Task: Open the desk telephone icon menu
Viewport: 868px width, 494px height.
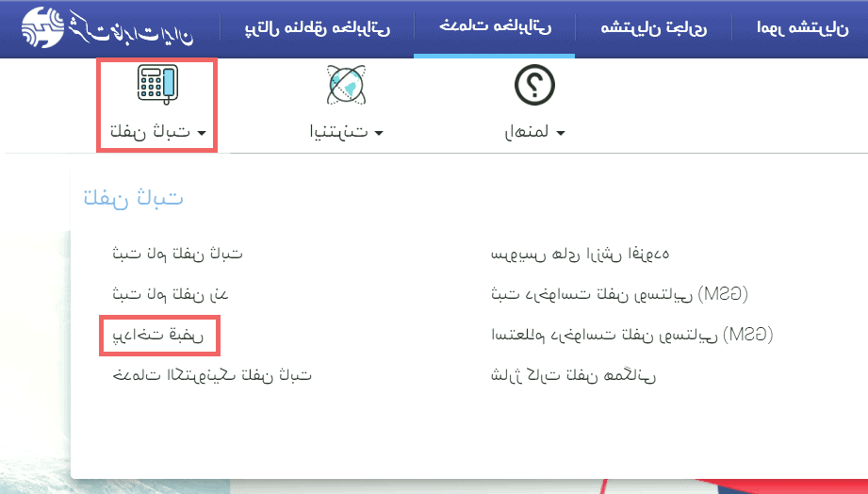Action: (157, 85)
